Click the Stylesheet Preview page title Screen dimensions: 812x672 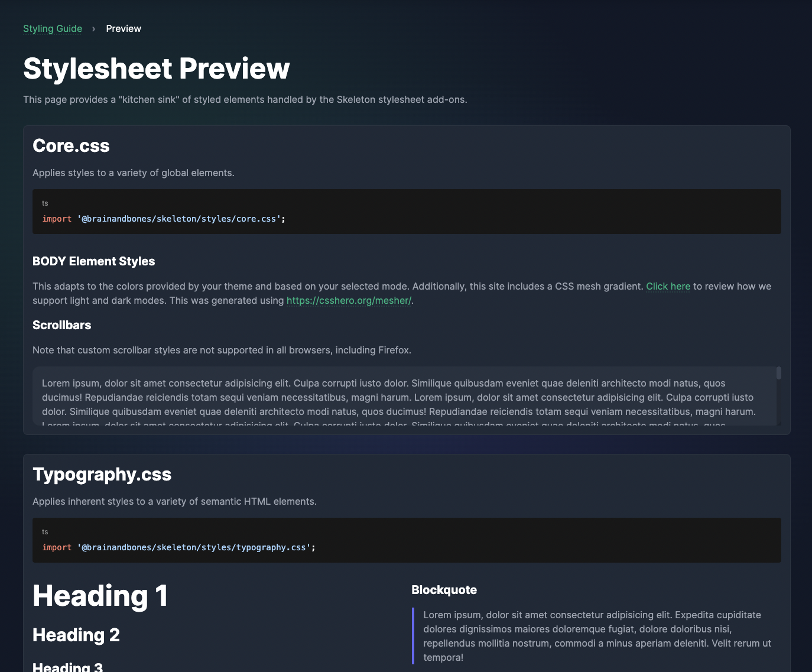tap(156, 69)
